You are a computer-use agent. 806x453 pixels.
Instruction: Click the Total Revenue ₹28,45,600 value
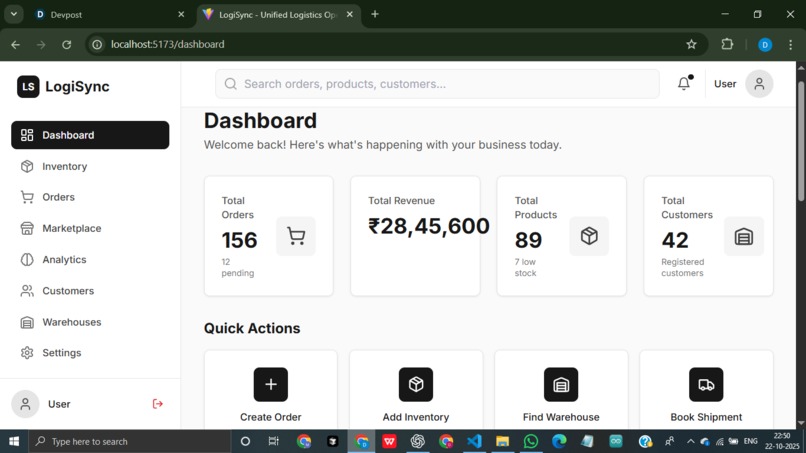coord(429,226)
